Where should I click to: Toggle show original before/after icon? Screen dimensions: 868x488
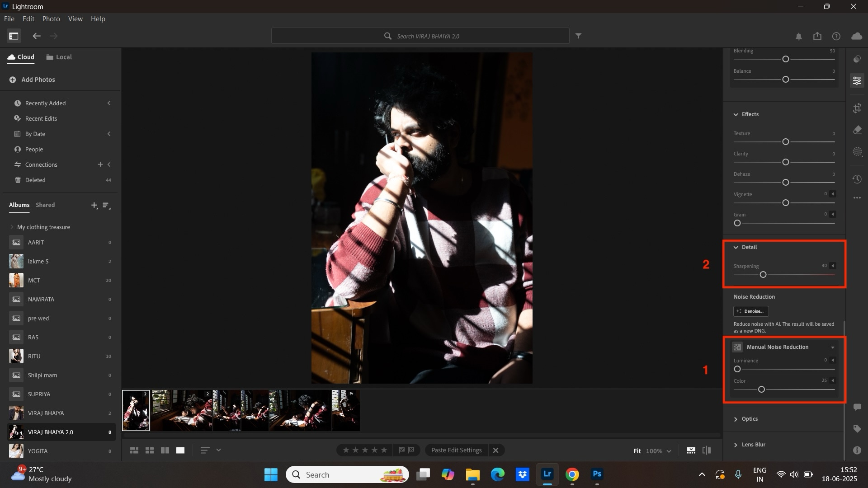(707, 450)
